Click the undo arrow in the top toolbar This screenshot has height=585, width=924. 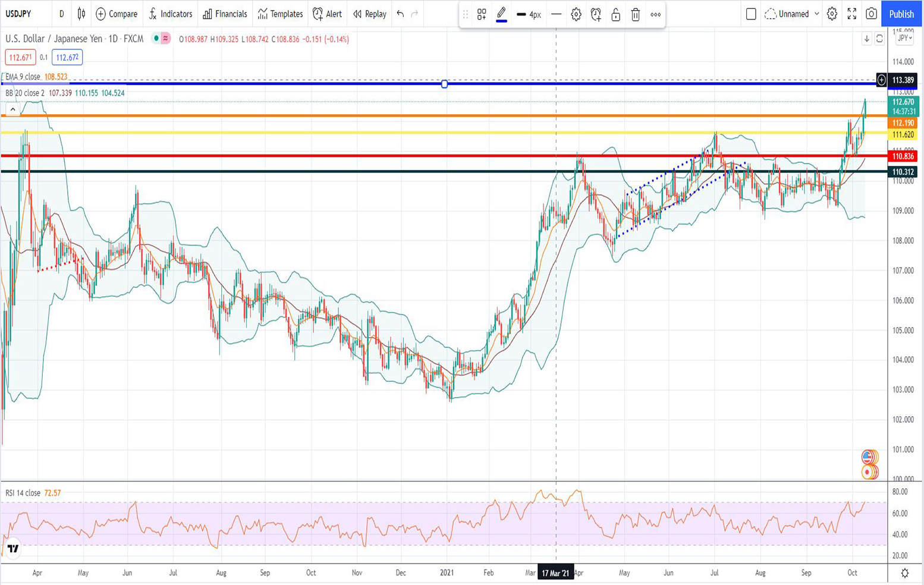coord(400,14)
